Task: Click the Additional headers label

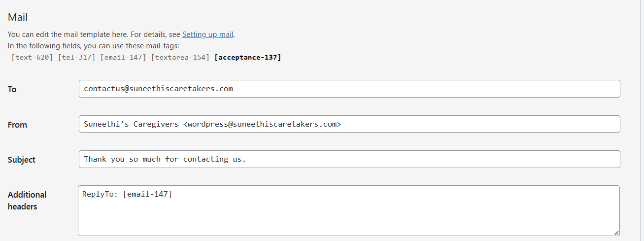Action: 27,201
